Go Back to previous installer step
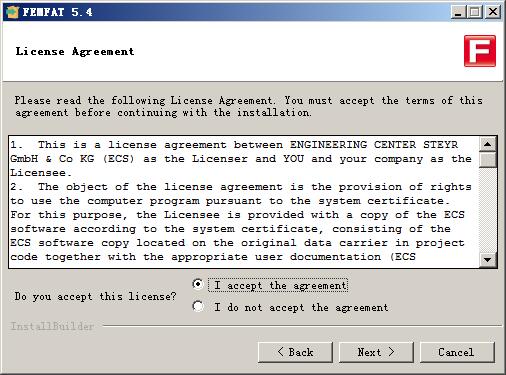The height and width of the screenshot is (375, 506). tap(295, 352)
